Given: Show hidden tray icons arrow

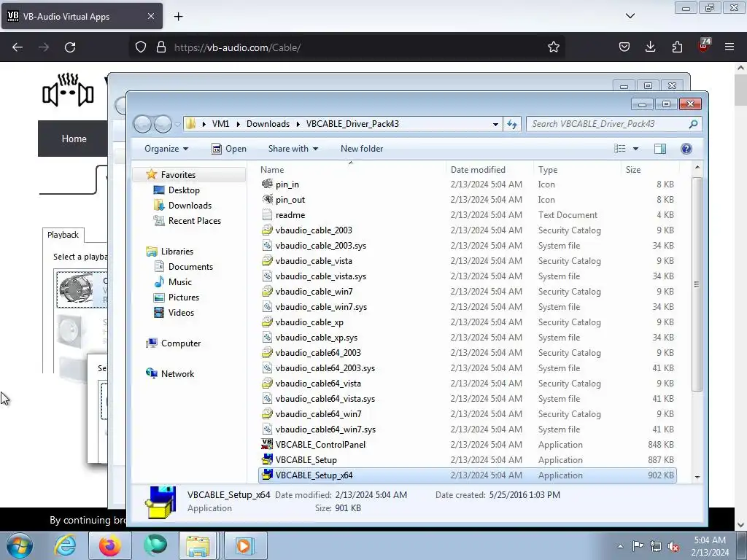Looking at the screenshot, I should click(620, 546).
